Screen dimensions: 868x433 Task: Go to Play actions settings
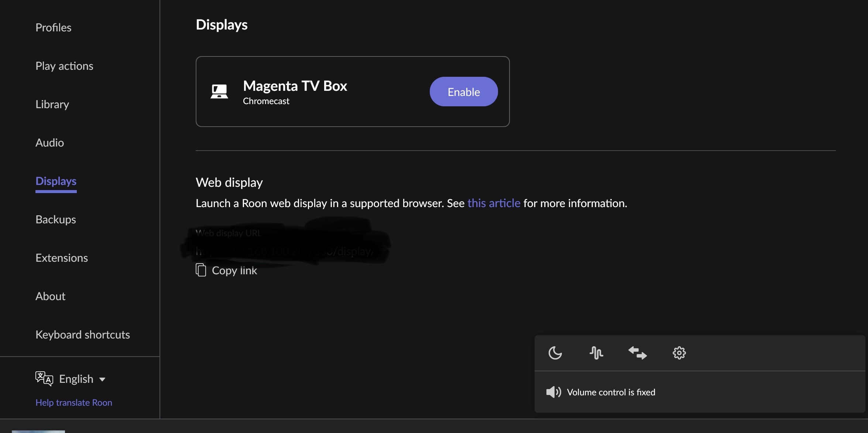64,66
